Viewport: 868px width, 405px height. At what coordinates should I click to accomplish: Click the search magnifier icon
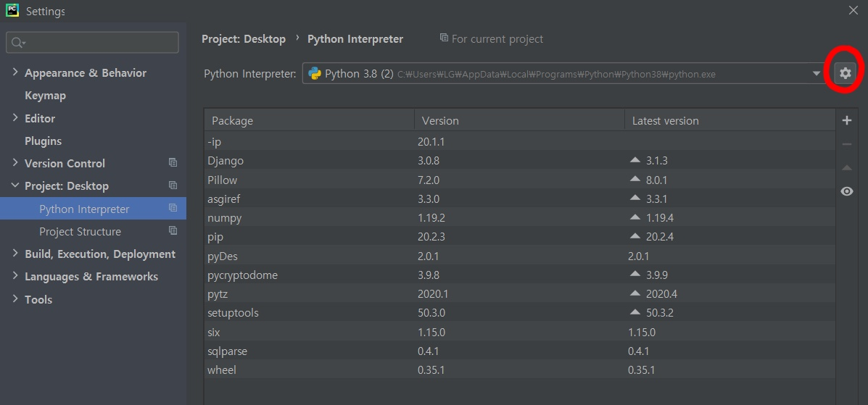point(17,43)
